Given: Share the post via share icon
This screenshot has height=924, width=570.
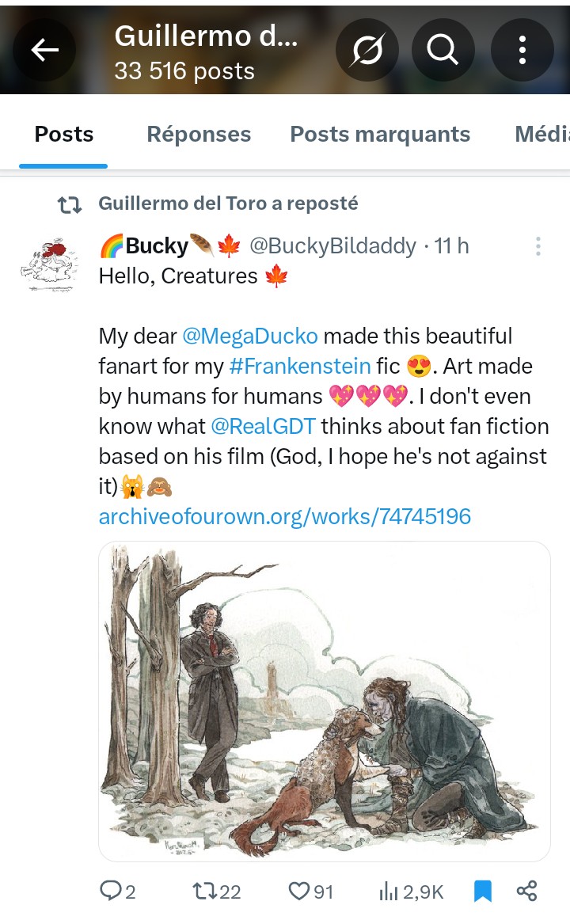Looking at the screenshot, I should (x=526, y=892).
